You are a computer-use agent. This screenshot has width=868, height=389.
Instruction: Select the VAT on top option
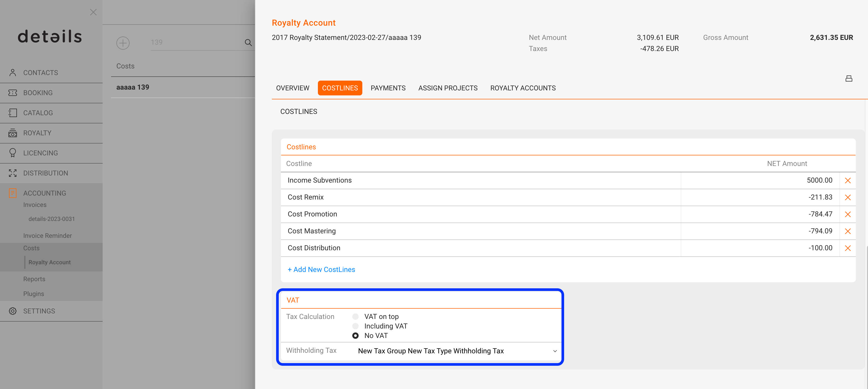point(355,317)
